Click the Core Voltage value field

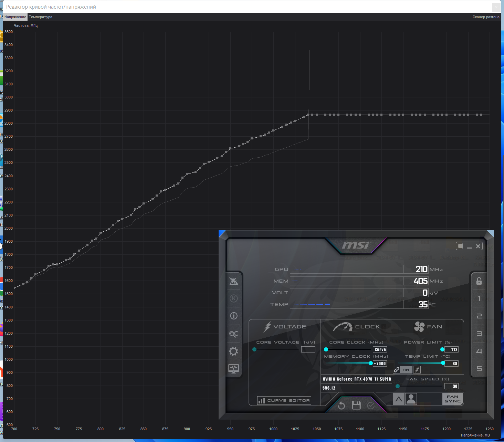(x=308, y=349)
